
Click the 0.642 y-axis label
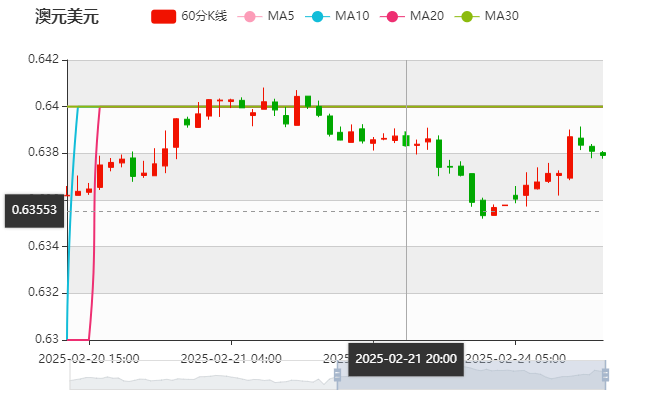43,59
